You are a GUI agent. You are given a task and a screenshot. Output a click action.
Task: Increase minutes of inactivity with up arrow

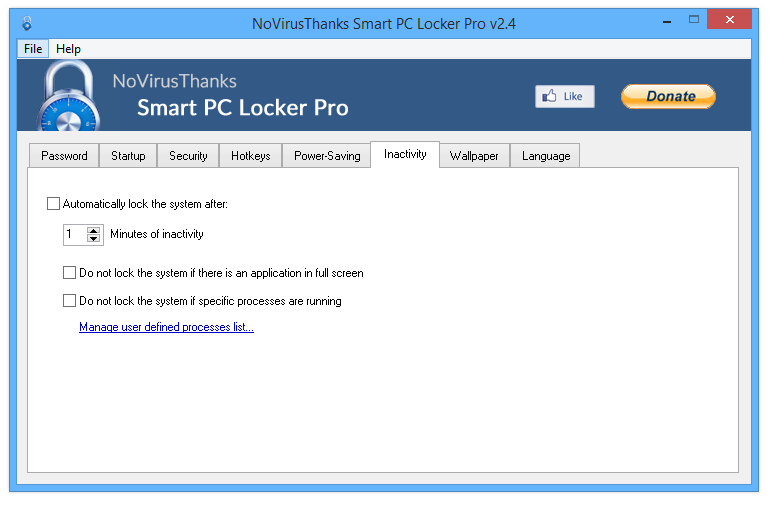click(94, 230)
